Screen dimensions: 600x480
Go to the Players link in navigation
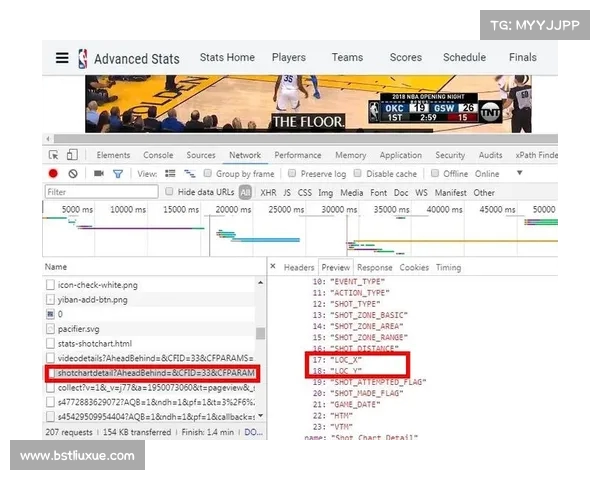point(289,58)
